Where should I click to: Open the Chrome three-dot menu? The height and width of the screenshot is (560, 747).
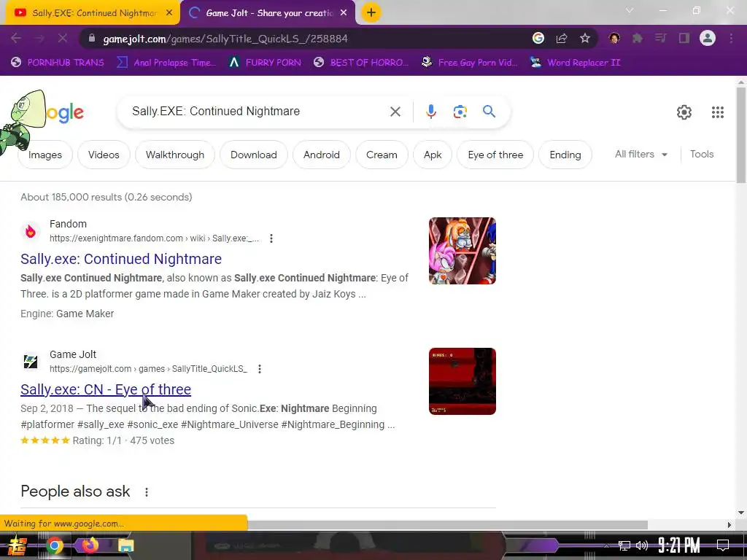(731, 38)
